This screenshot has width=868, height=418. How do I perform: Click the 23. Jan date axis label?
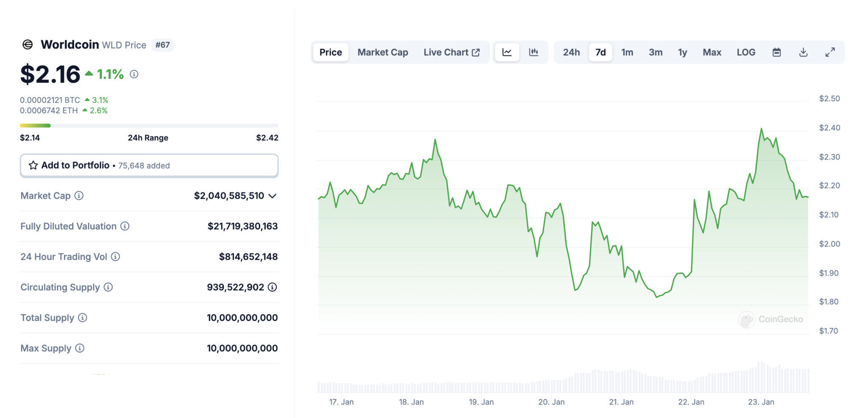point(761,402)
